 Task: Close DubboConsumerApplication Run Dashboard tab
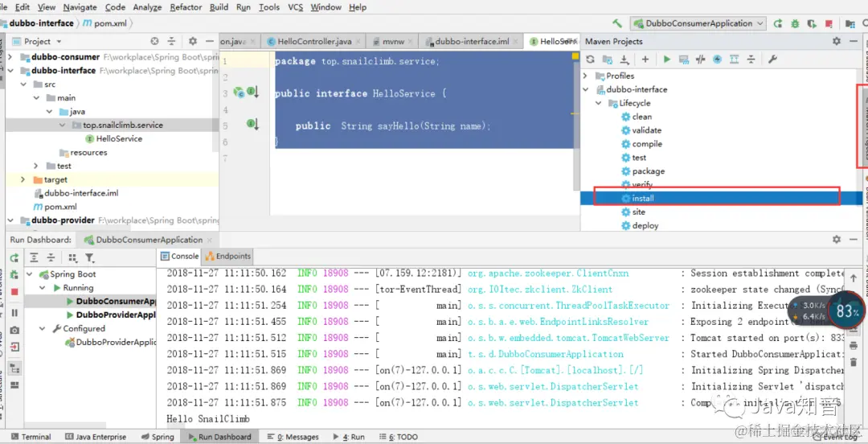click(x=210, y=240)
